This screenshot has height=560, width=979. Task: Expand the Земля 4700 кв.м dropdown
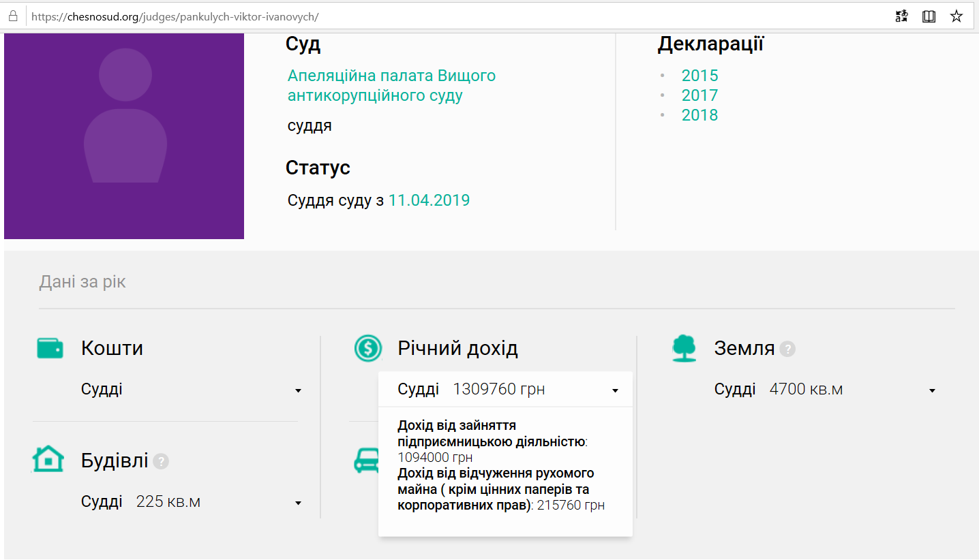(x=932, y=390)
